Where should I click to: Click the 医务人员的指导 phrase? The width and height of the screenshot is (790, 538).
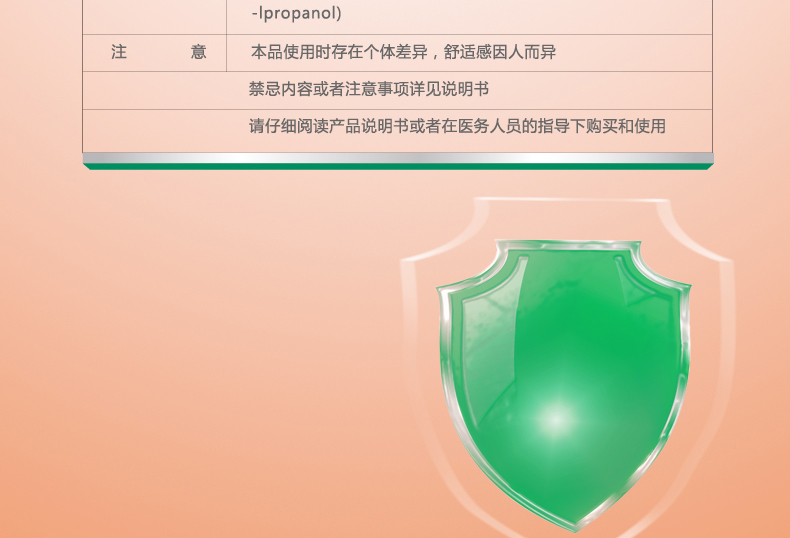(514, 126)
